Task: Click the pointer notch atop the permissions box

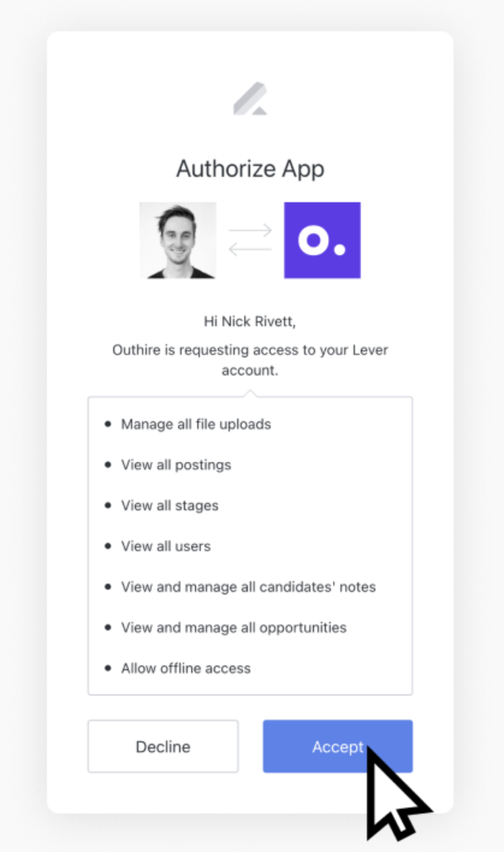Action: coord(250,393)
